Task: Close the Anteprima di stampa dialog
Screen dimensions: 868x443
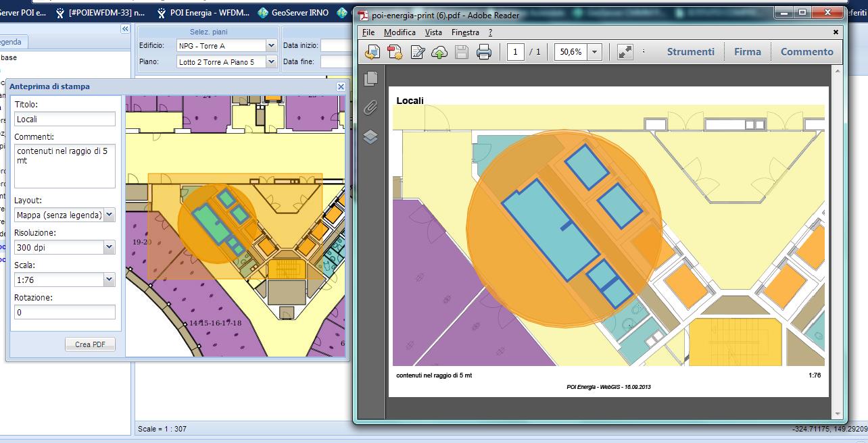Action: (x=341, y=87)
